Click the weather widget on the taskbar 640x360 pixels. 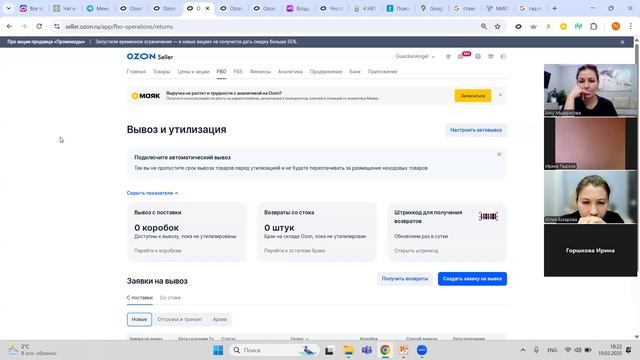(x=32, y=350)
